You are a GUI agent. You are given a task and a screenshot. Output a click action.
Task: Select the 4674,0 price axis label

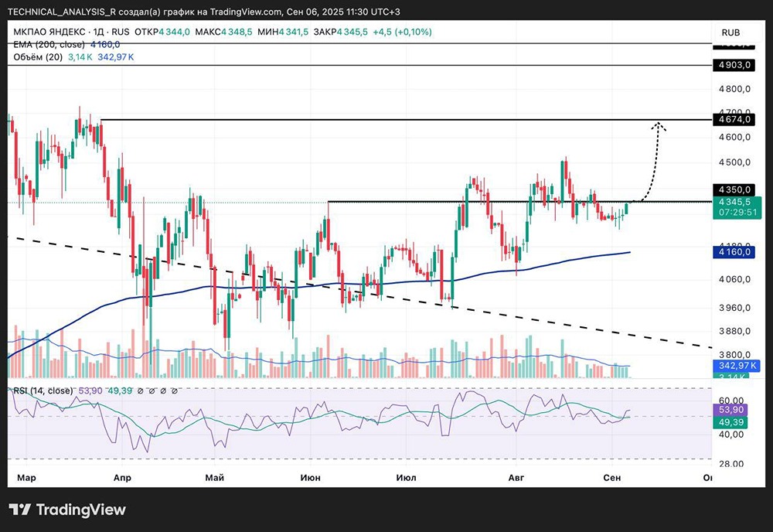coord(732,120)
